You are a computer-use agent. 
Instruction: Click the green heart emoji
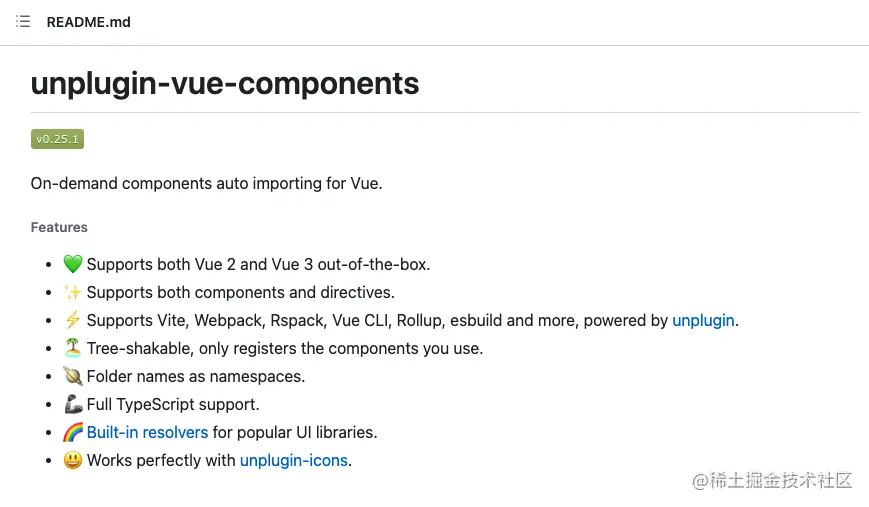click(x=73, y=264)
